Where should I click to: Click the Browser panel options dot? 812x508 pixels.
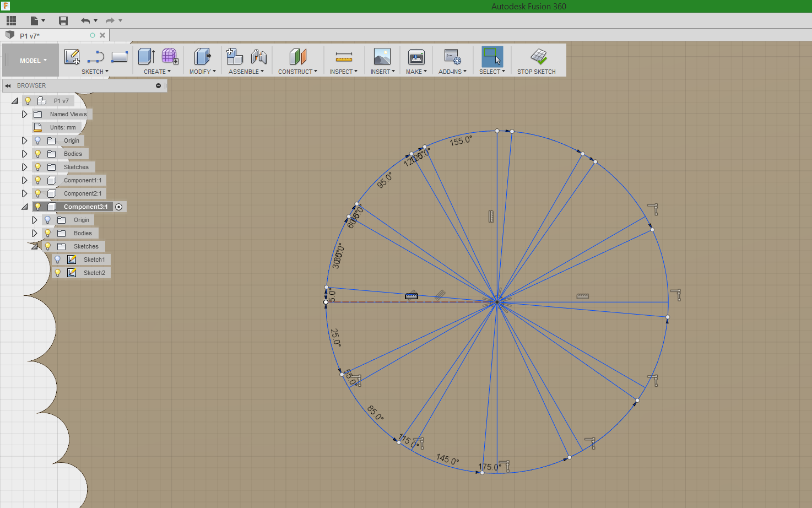(158, 85)
